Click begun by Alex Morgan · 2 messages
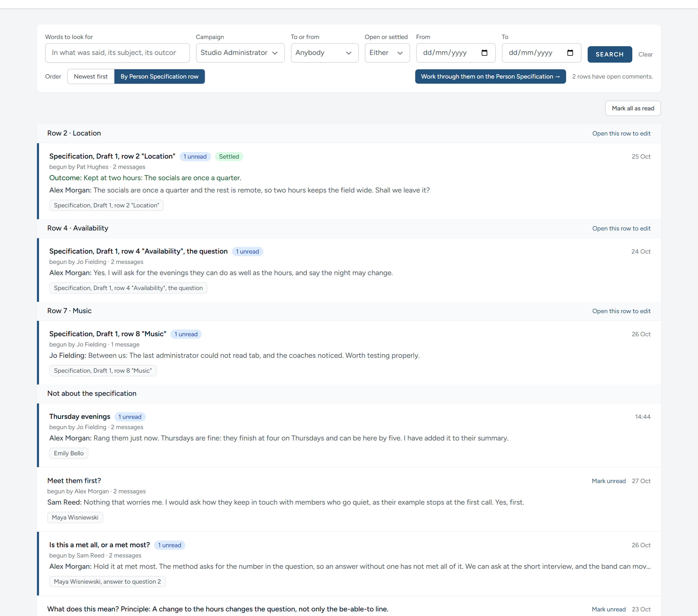Viewport: 698px width, 616px height. pyautogui.click(x=96, y=491)
